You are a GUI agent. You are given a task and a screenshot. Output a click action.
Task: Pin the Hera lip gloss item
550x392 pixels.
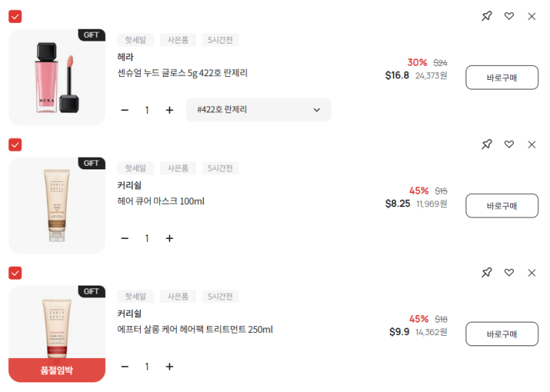click(x=486, y=16)
